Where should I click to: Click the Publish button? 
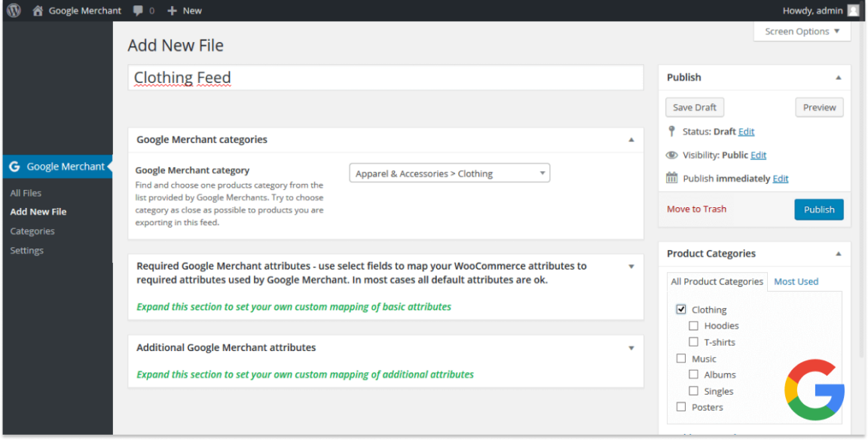(x=819, y=209)
